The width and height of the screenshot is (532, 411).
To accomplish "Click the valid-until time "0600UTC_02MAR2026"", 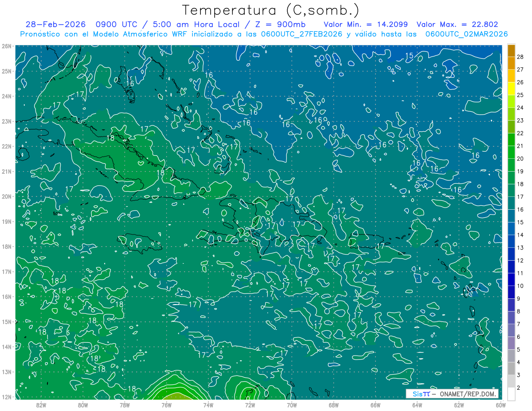I will coord(466,34).
